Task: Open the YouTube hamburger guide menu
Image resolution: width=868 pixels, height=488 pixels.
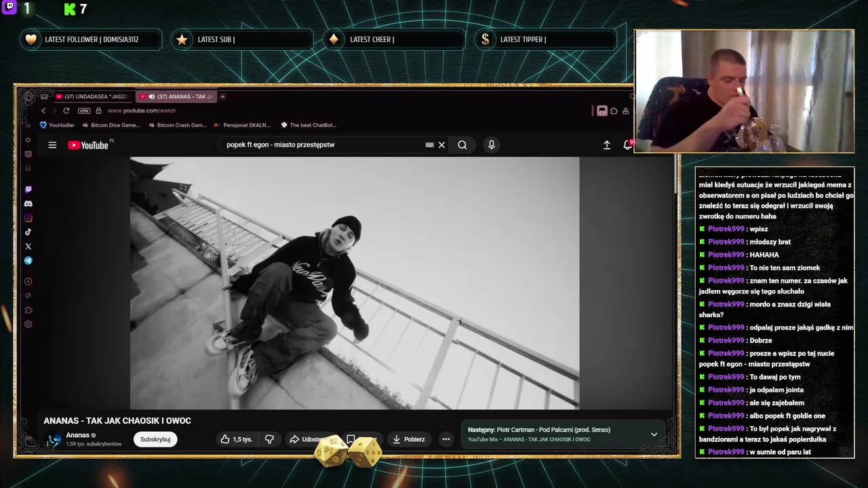Action: (52, 145)
